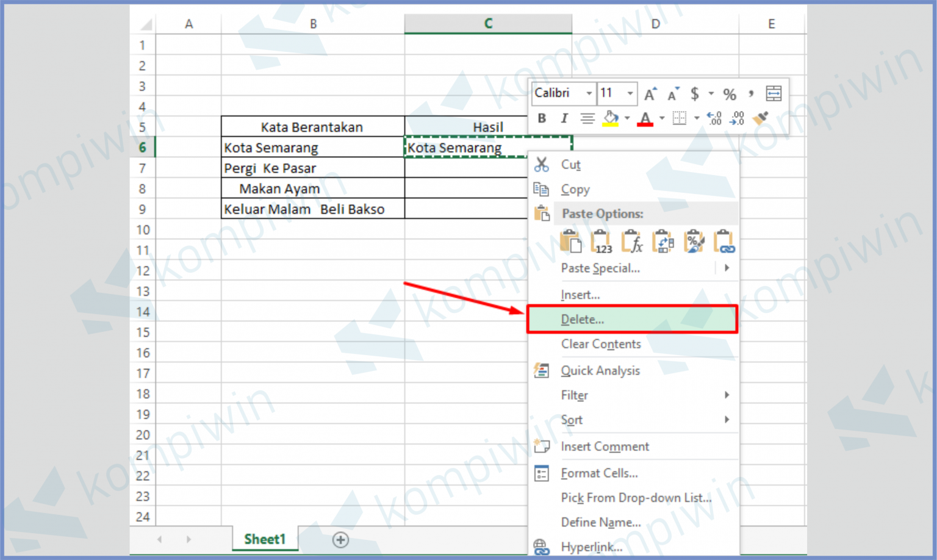Screen dimensions: 937x560
Task: Select the Percent Style icon
Action: coord(730,93)
